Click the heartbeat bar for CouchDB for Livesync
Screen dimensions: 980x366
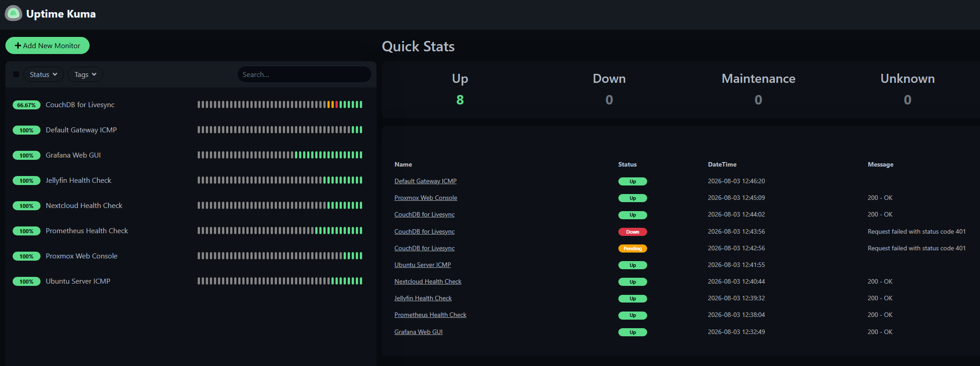click(x=280, y=104)
